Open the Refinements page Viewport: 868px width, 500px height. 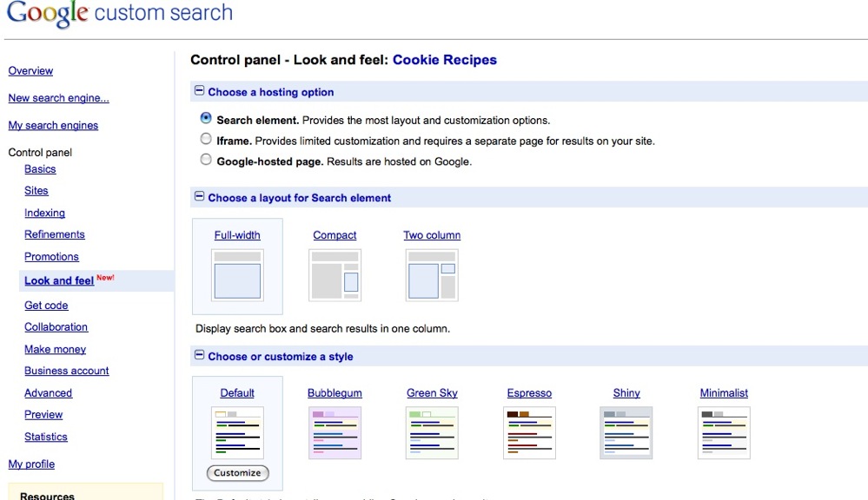coord(54,234)
